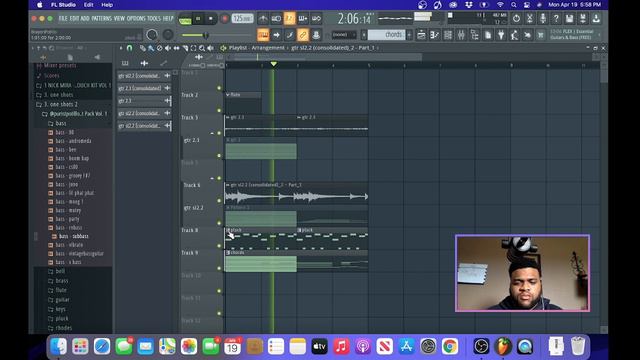Select the playlist Slip tool
Image resolution: width=640 pixels, height=360 pixels.
tap(176, 48)
